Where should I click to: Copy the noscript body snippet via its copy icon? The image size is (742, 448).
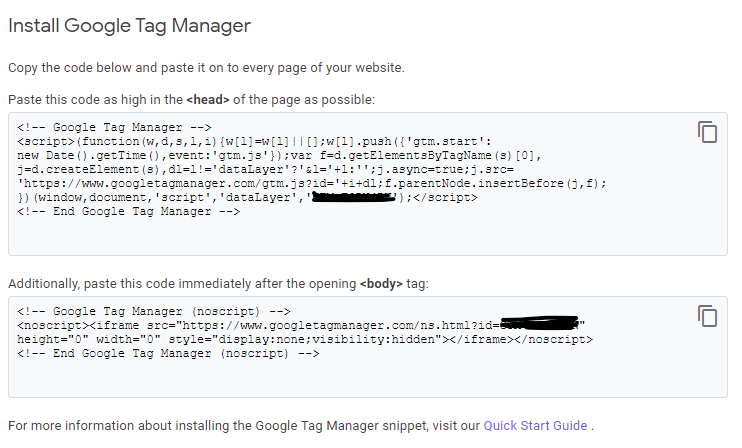point(707,316)
